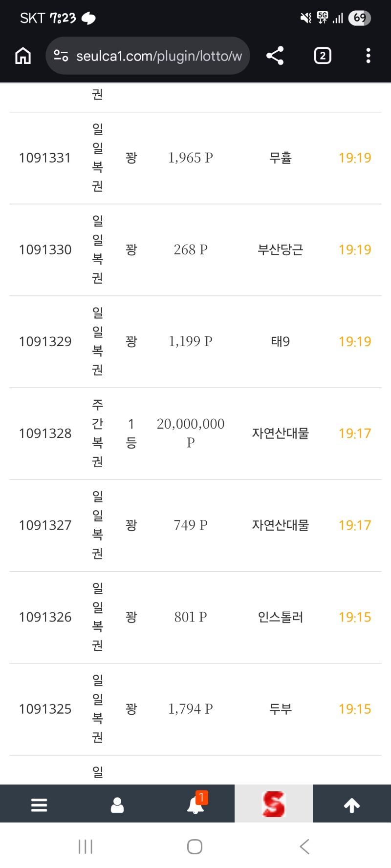Tap the share icon in browser toolbar
Screen dimensions: 391x868
click(x=275, y=56)
